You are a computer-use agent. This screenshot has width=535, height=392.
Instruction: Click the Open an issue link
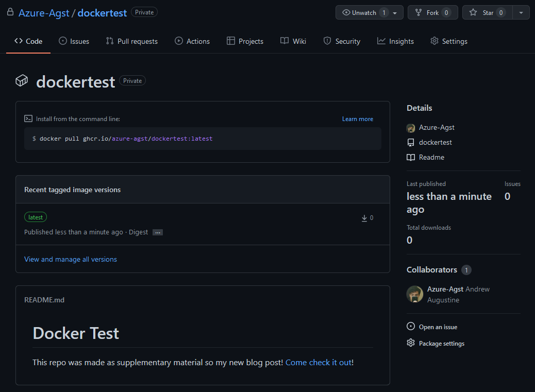(x=438, y=327)
